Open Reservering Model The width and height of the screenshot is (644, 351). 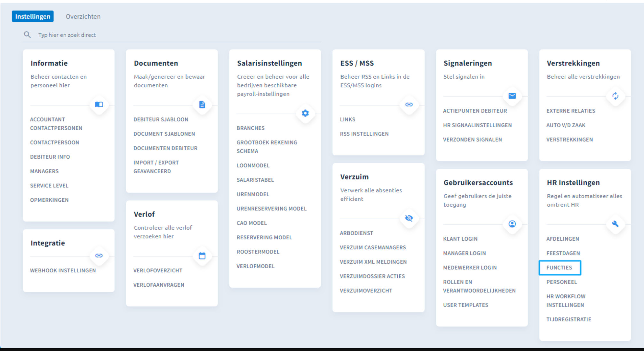tap(264, 237)
